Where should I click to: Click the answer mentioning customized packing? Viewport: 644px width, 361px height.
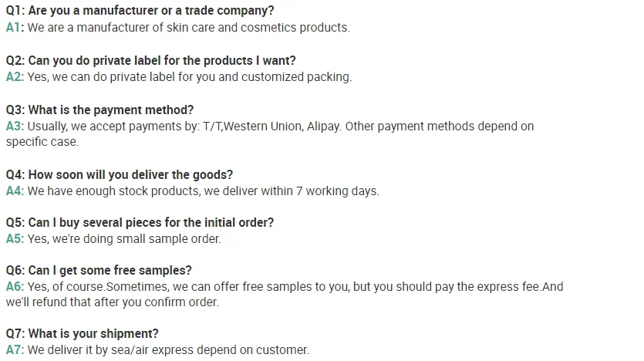189,77
